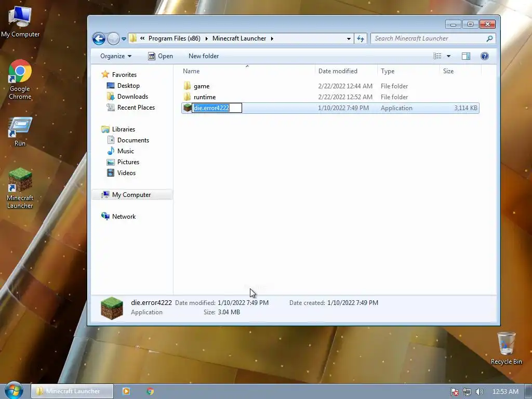Expand arrow after Minecraft Launcher breadcrumb
Image resolution: width=532 pixels, height=399 pixels.
(x=272, y=38)
